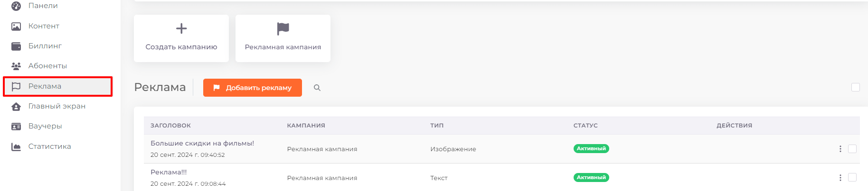This screenshot has width=868, height=191.
Task: Go to the Ваучеры menu entry
Action: pyautogui.click(x=45, y=126)
